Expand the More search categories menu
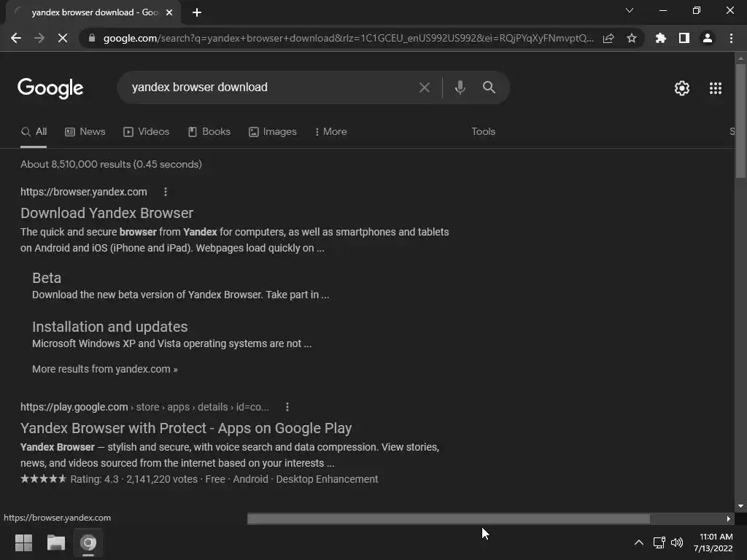This screenshot has width=747, height=560. pos(331,132)
